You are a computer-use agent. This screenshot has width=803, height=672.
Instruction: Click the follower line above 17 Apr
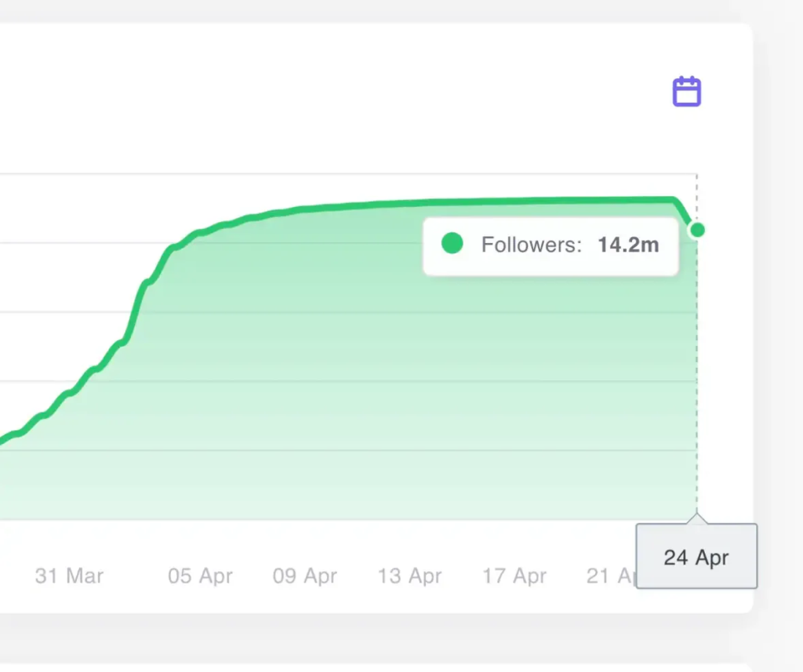point(514,201)
